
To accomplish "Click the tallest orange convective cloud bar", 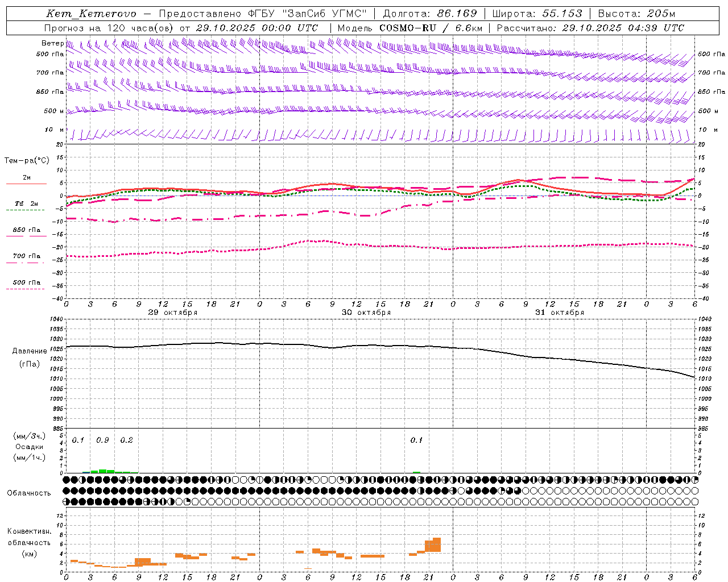I will click(x=437, y=544).
